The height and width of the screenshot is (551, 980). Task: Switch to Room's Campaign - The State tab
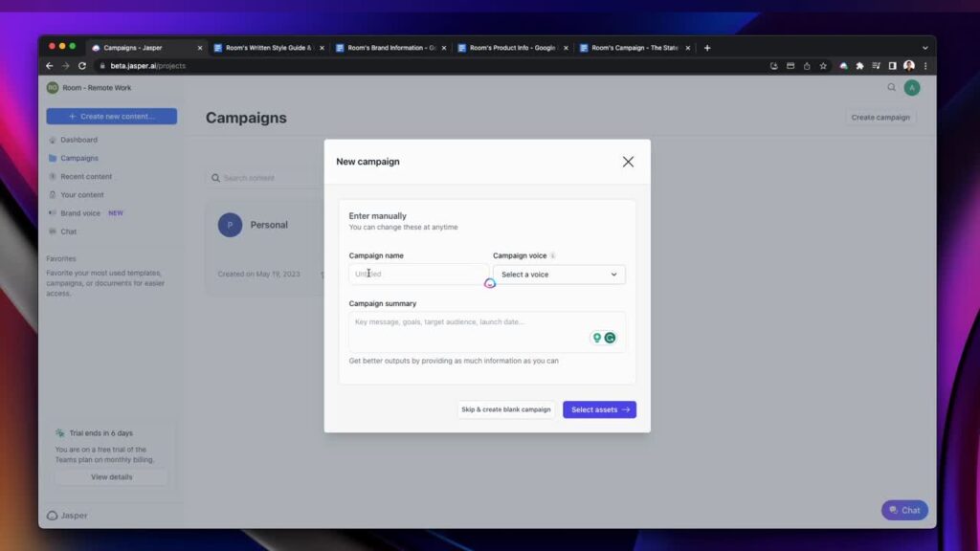pos(635,48)
